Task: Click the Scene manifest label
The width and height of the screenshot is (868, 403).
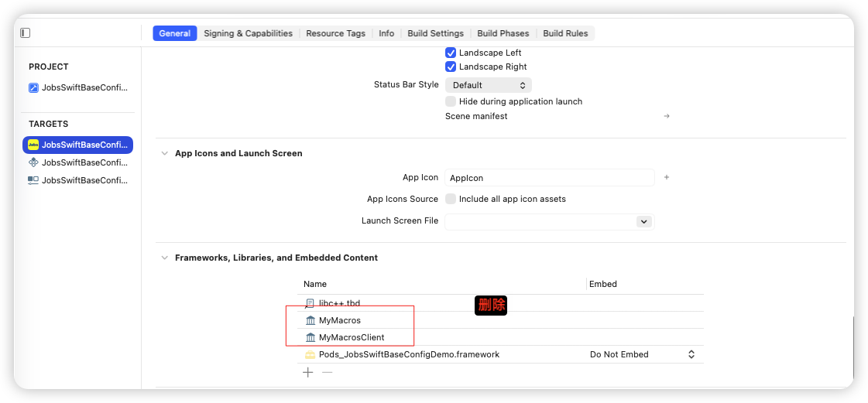Action: tap(476, 116)
